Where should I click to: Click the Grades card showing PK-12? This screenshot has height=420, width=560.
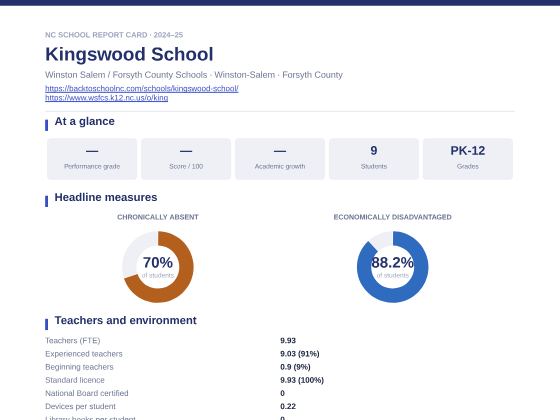[x=468, y=159]
